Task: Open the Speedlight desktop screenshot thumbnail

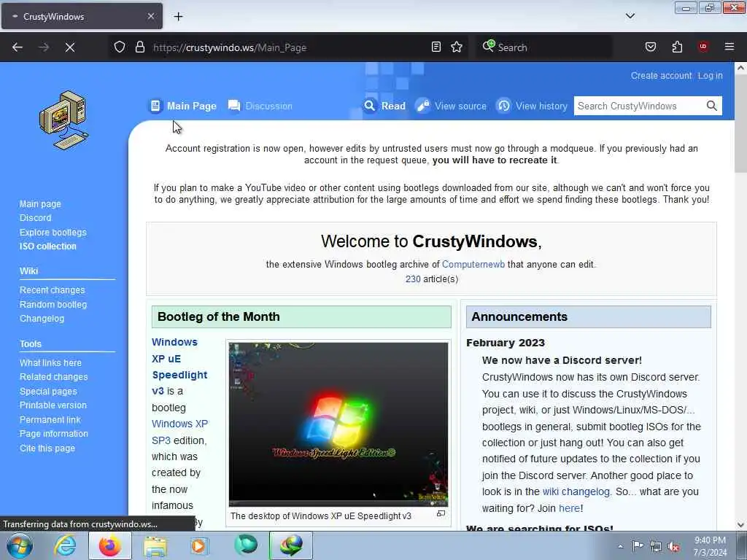Action: (x=338, y=424)
